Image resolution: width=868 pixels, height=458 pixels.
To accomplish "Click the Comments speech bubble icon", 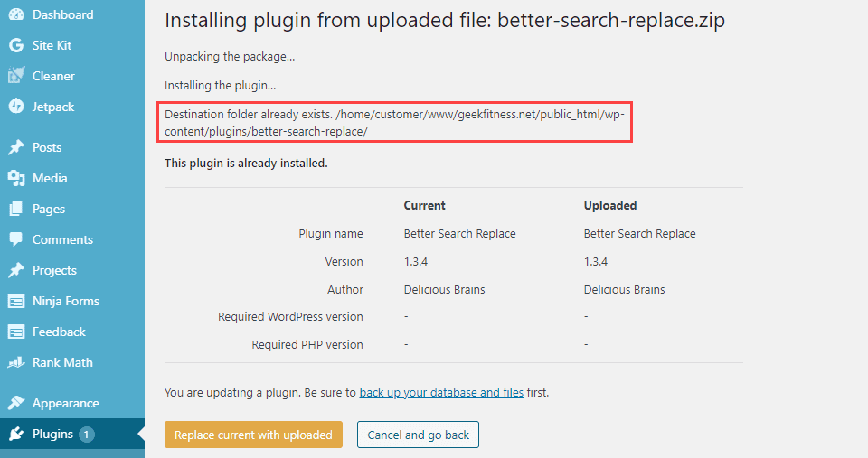I will [x=15, y=239].
